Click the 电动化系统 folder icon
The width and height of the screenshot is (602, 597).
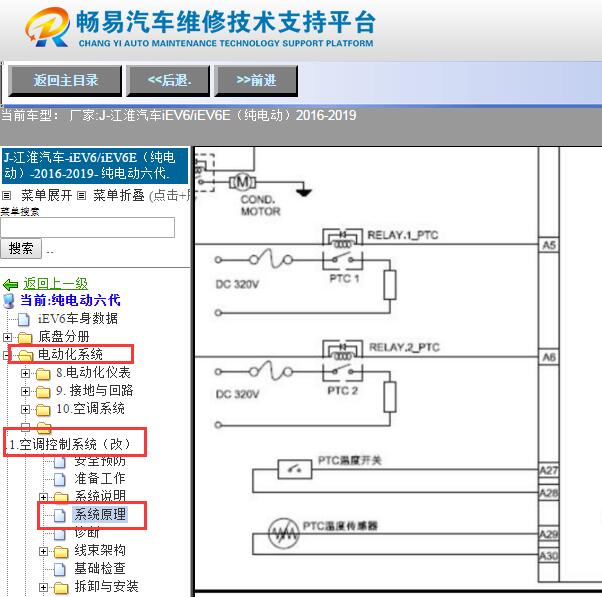[25, 356]
